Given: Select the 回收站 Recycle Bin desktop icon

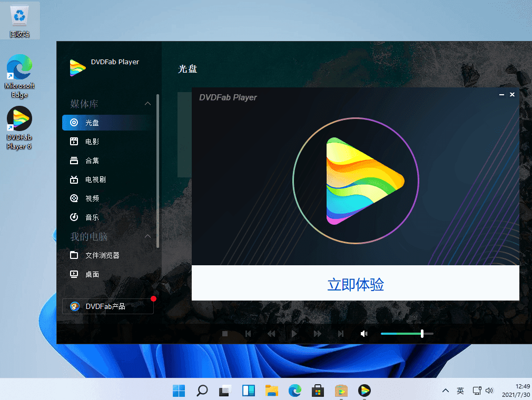Looking at the screenshot, I should [x=19, y=21].
